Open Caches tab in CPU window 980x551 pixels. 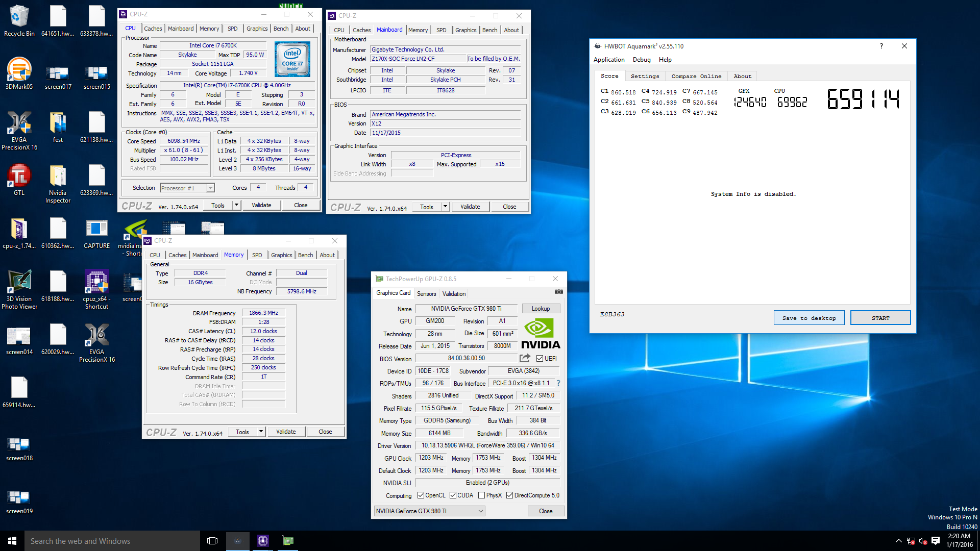pyautogui.click(x=153, y=29)
